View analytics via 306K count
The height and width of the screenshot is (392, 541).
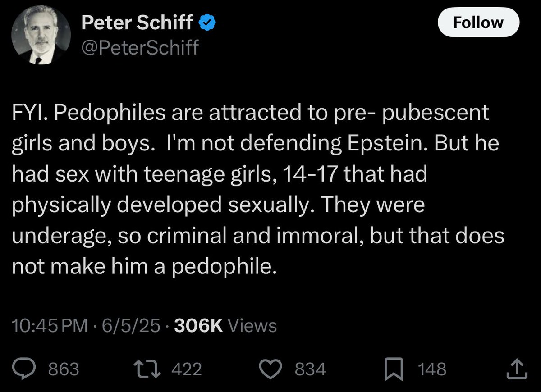pos(198,325)
